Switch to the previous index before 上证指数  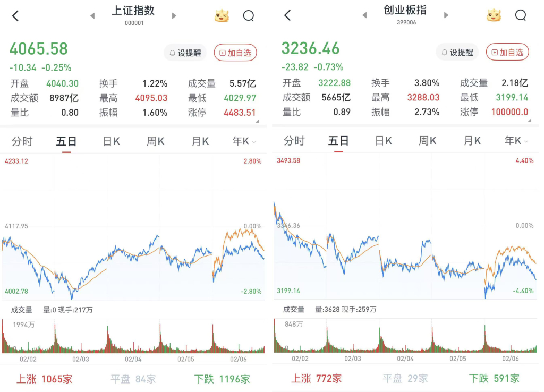pyautogui.click(x=92, y=16)
